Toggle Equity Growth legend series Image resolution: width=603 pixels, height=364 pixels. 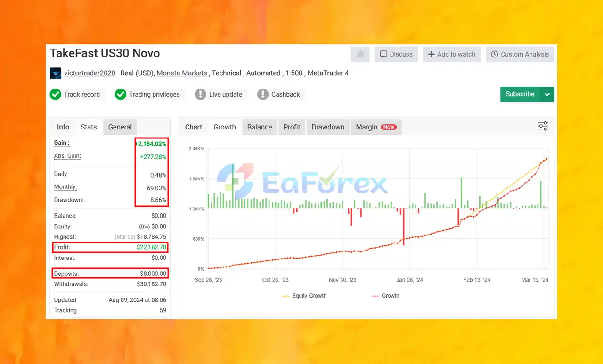click(x=304, y=296)
